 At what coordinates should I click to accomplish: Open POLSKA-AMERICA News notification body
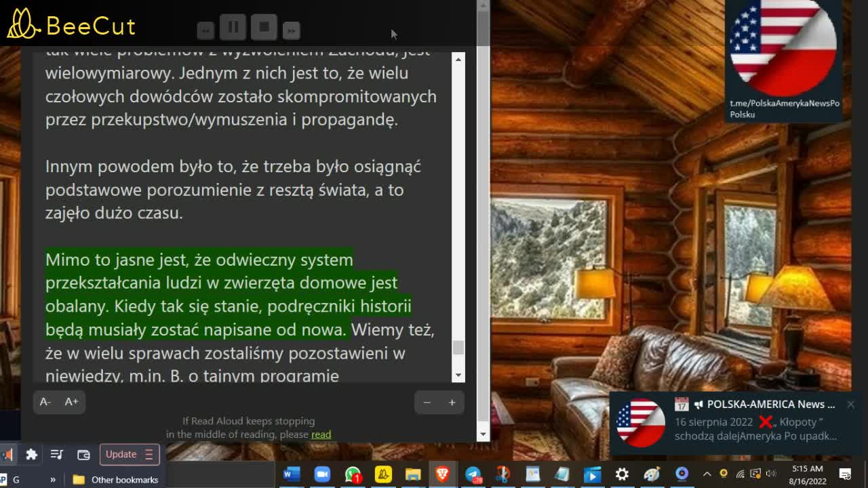(x=755, y=428)
